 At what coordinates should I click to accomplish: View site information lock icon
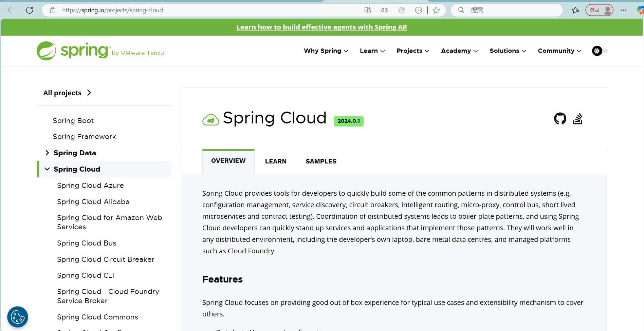pyautogui.click(x=53, y=10)
